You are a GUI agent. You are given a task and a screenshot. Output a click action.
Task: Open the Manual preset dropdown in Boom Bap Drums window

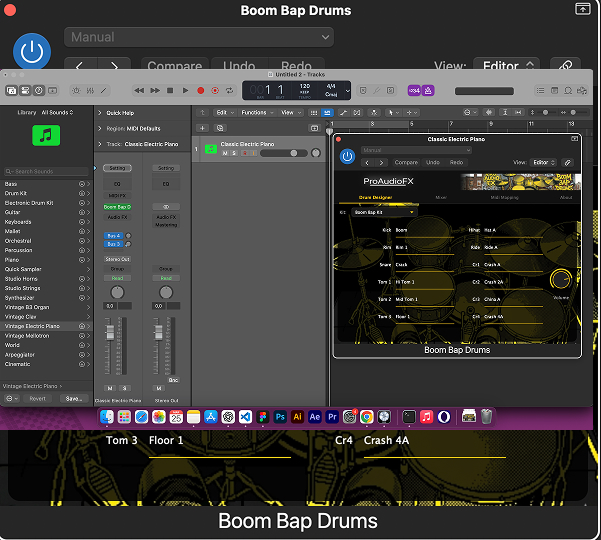click(x=199, y=37)
